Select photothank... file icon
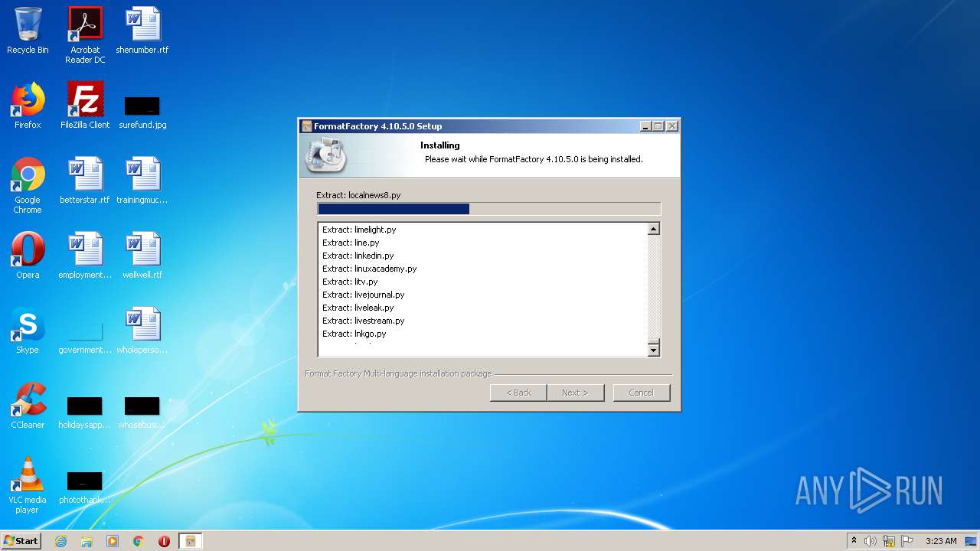This screenshot has height=551, width=980. [85, 487]
